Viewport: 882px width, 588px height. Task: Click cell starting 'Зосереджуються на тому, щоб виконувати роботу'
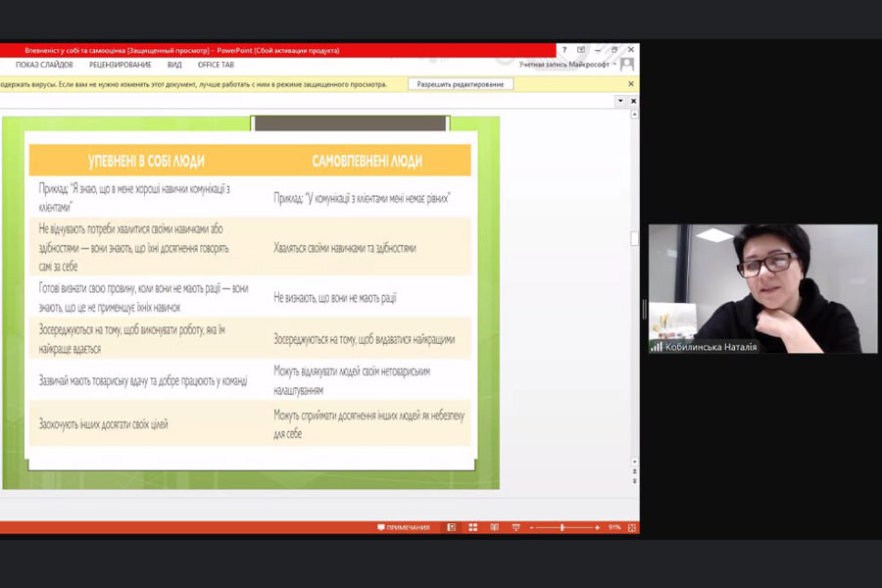tap(146, 339)
